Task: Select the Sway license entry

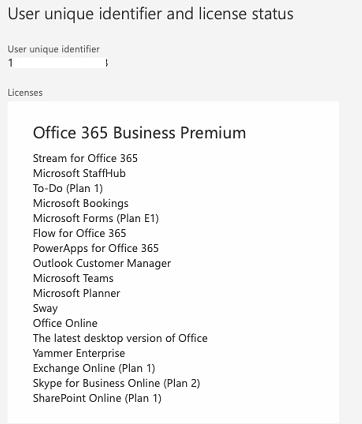Action: click(x=45, y=308)
